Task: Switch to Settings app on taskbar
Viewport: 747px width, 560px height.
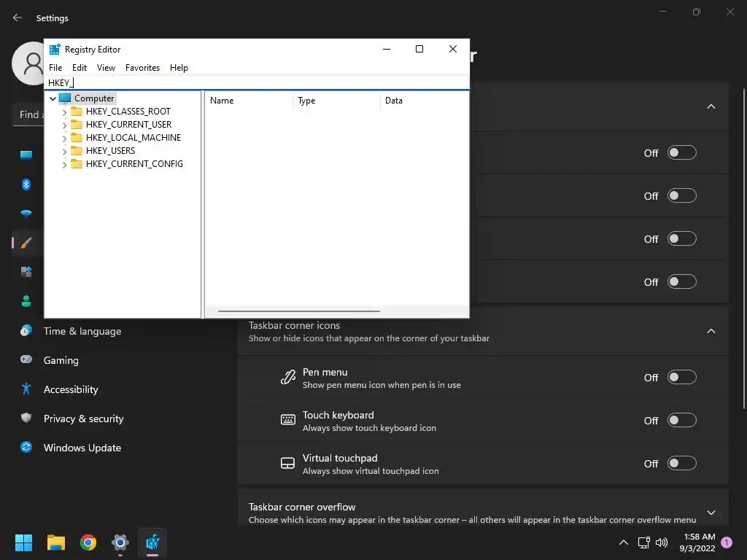Action: click(x=120, y=542)
